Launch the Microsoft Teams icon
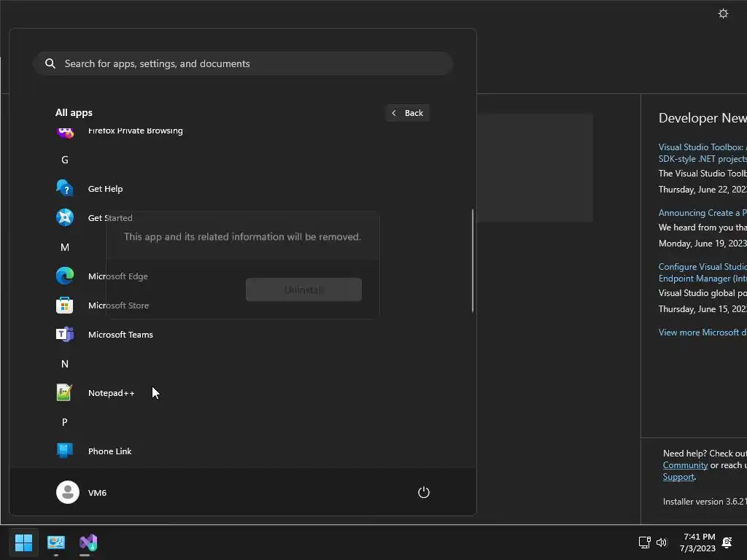Image resolution: width=747 pixels, height=560 pixels. [x=65, y=334]
